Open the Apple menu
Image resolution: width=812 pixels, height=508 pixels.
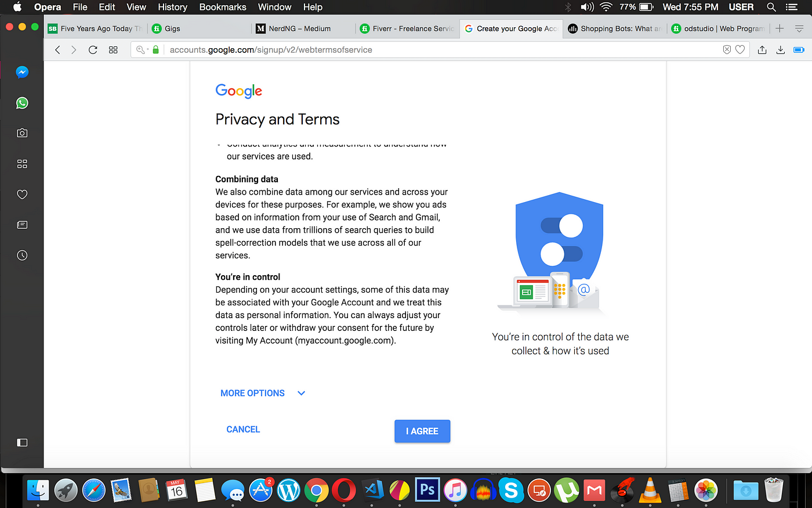(17, 7)
